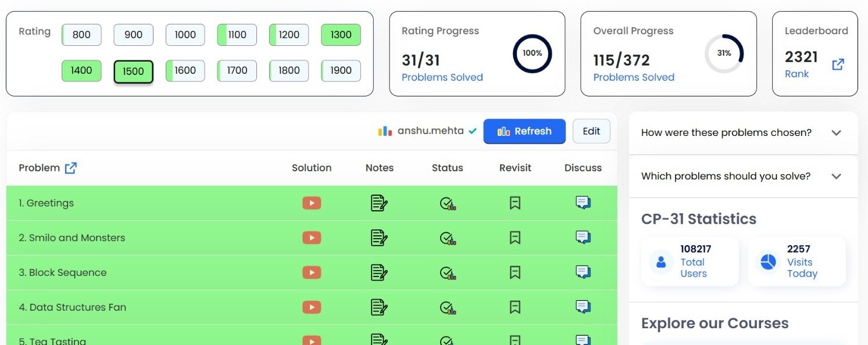Click Problems Solved under Rating Progress

click(x=442, y=77)
